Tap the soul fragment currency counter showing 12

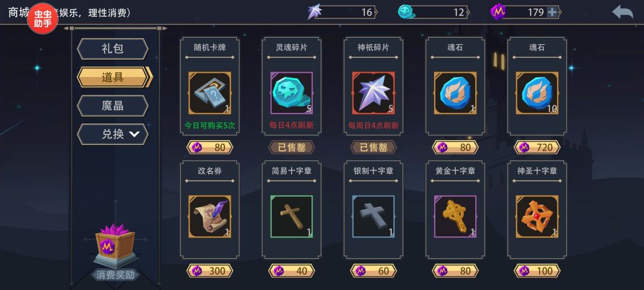pos(434,13)
